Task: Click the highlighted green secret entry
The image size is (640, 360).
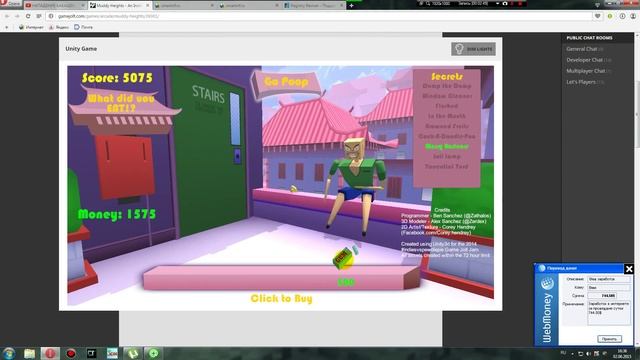Action: 447,147
